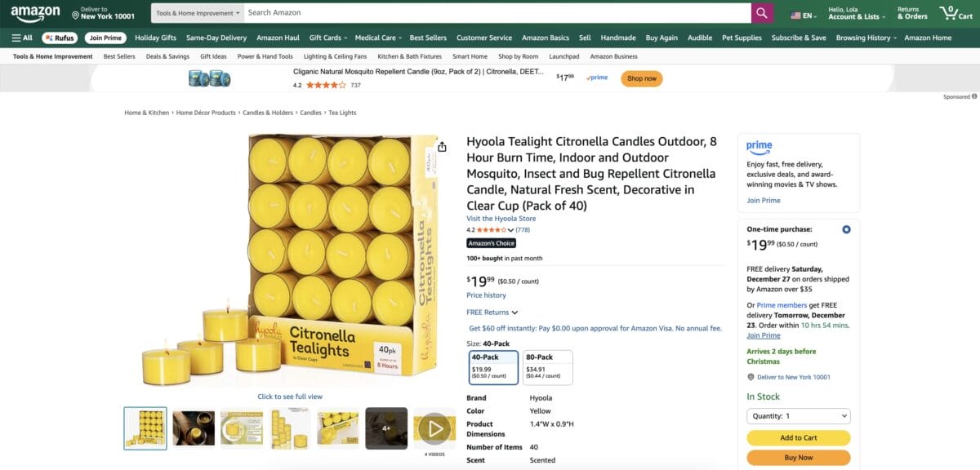The image size is (980, 470).
Task: Open the Same-Day Delivery menu item
Action: pyautogui.click(x=216, y=38)
